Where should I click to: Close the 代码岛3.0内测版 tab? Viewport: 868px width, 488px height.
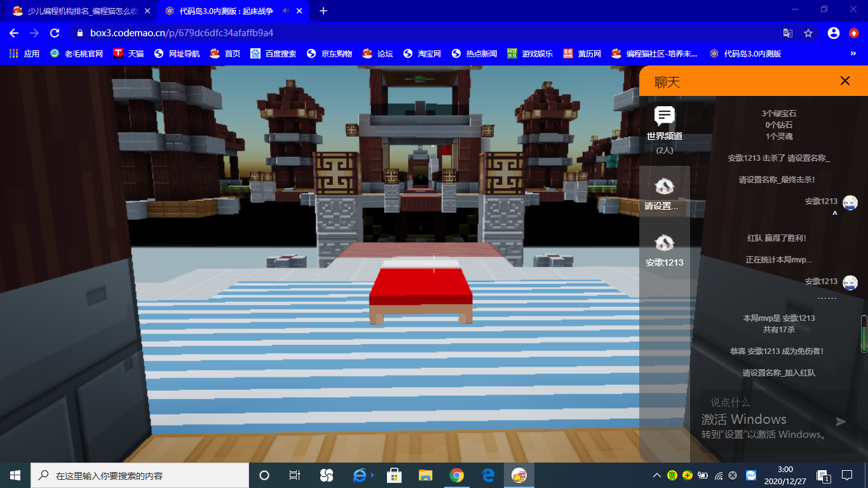click(301, 11)
